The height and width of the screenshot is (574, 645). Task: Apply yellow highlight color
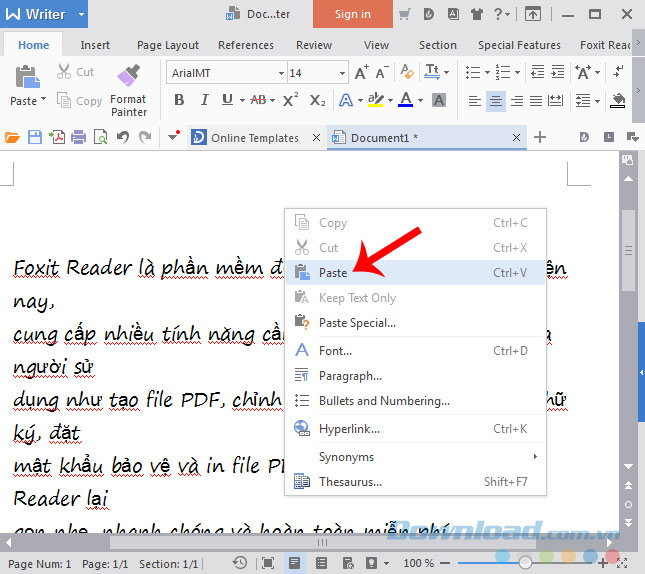(376, 100)
